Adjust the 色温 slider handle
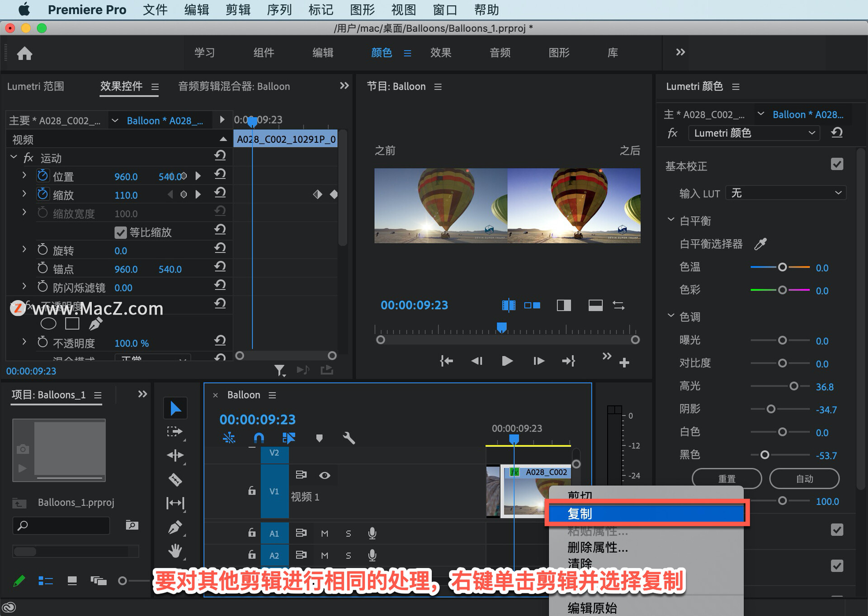Viewport: 868px width, 616px height. [782, 267]
